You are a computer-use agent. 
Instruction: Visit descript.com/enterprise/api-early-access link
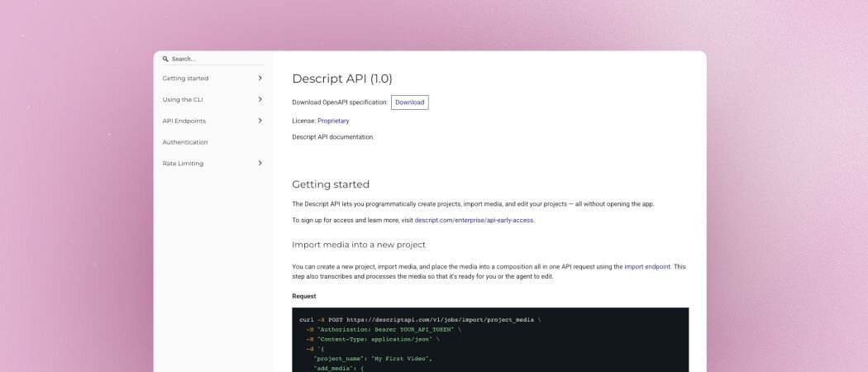(x=474, y=221)
